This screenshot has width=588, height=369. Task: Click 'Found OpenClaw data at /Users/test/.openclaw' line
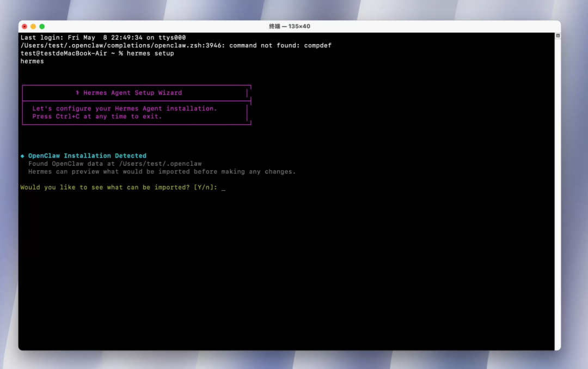point(115,164)
